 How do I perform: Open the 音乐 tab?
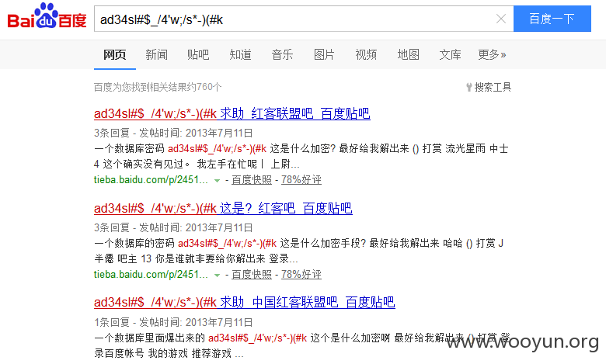(282, 55)
